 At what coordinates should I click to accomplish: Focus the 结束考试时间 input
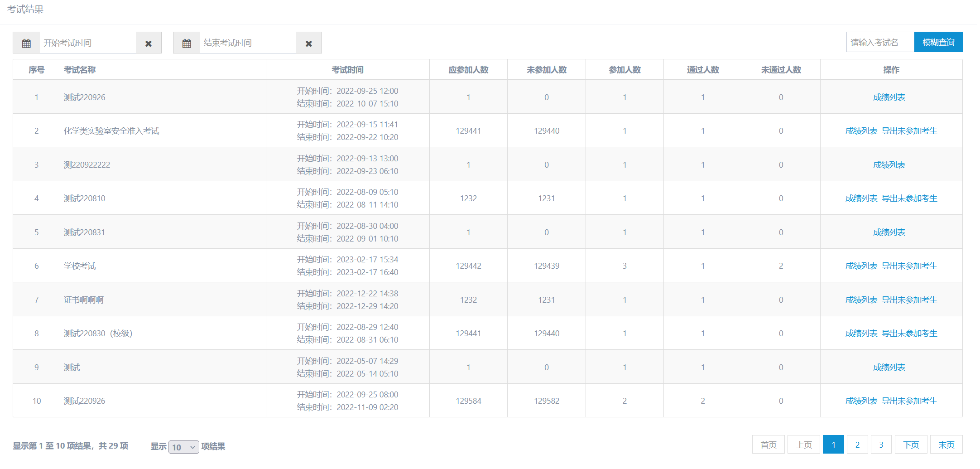tap(248, 43)
